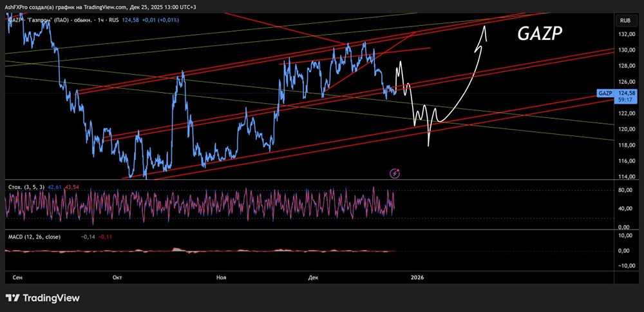Viewport: 644px width, 312px height.
Task: Click the 80,00 stochastic scale label
Action: tap(626, 190)
